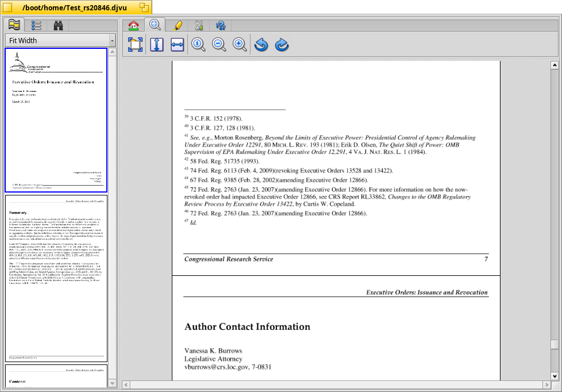Click the Fit Height vertical arrow icon
This screenshot has width=562, height=392.
157,44
